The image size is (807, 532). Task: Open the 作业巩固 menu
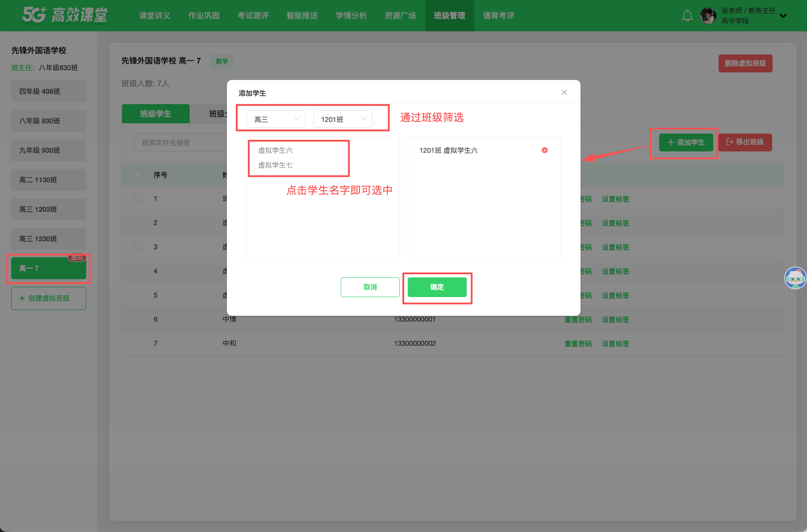pyautogui.click(x=204, y=16)
